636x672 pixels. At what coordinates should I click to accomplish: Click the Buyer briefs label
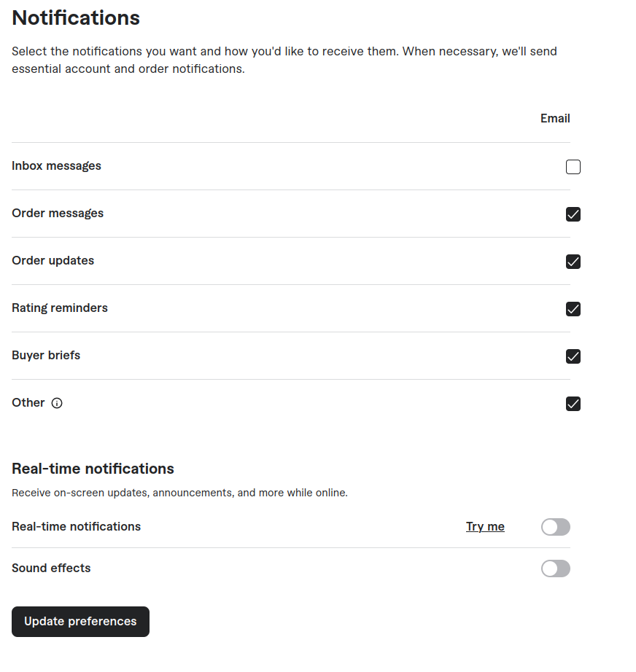[x=46, y=355]
